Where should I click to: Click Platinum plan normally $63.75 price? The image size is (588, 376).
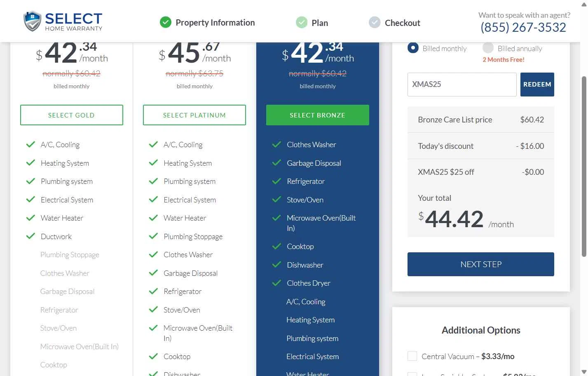(194, 73)
